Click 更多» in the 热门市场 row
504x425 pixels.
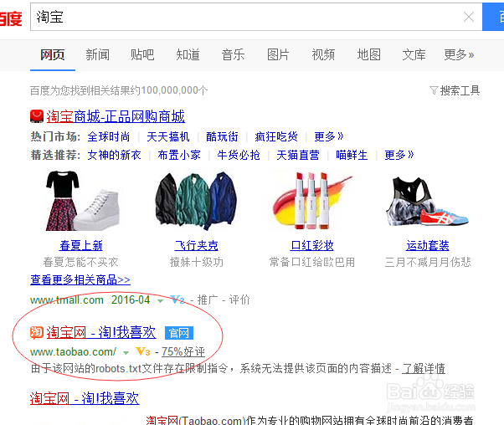[329, 137]
